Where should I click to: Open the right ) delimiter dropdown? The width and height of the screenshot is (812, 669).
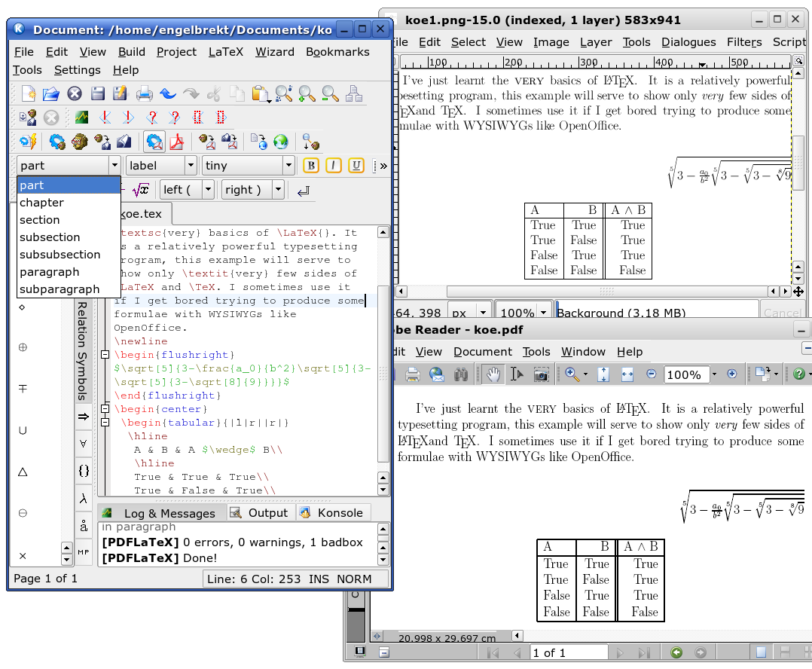[278, 190]
